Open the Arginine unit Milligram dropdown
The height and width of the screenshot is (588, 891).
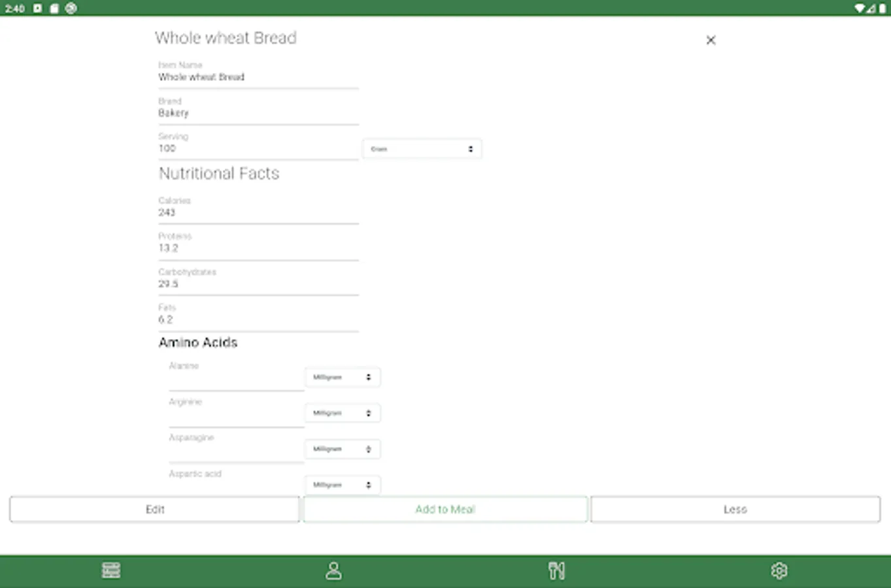click(342, 413)
